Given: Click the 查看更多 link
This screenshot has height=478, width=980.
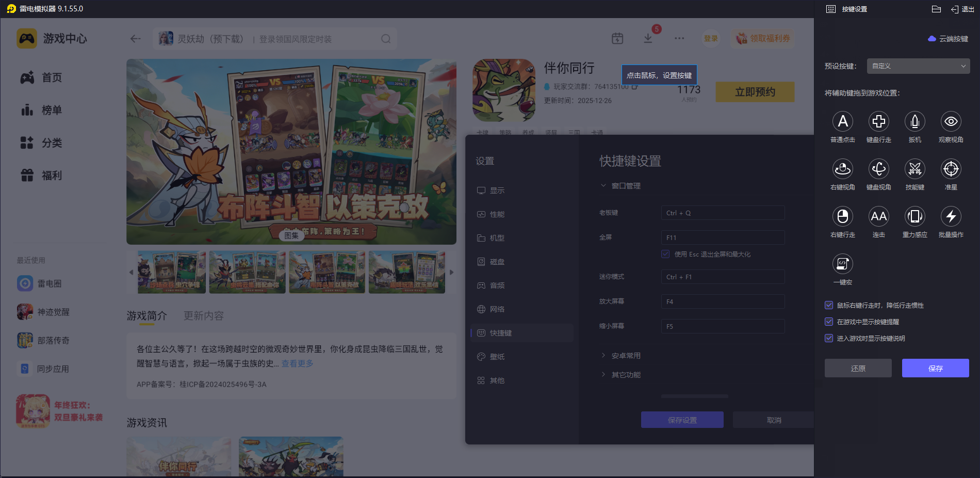Looking at the screenshot, I should click(297, 363).
